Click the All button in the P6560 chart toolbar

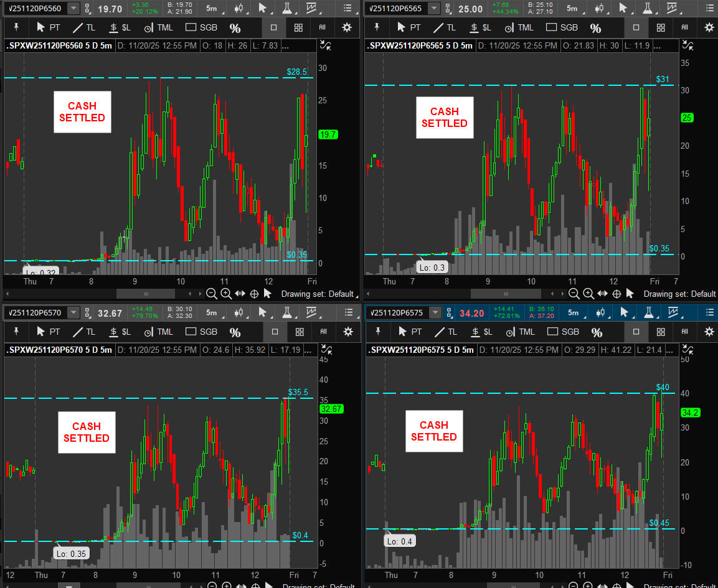323,27
